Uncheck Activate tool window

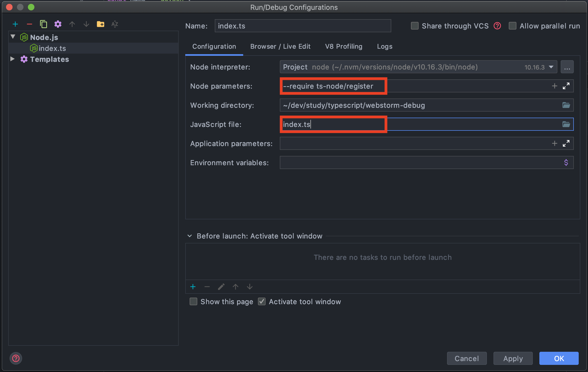tap(262, 302)
